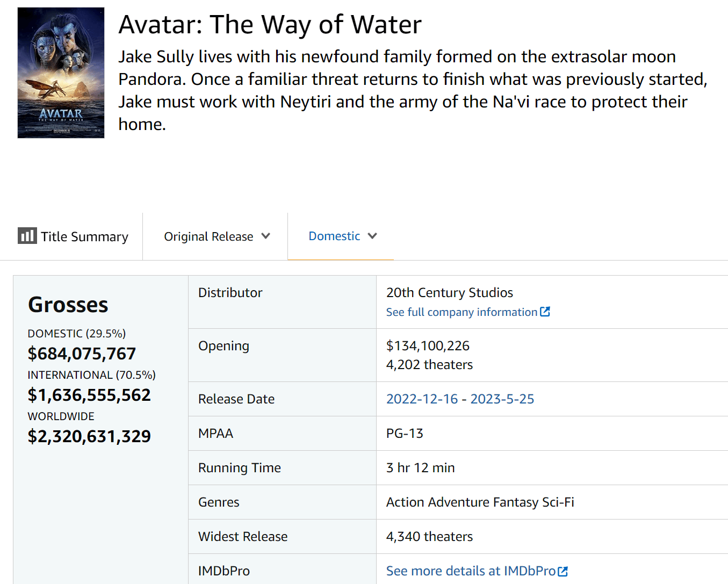Click the 20th Century Studios distributor name
This screenshot has width=728, height=584.
coord(449,292)
